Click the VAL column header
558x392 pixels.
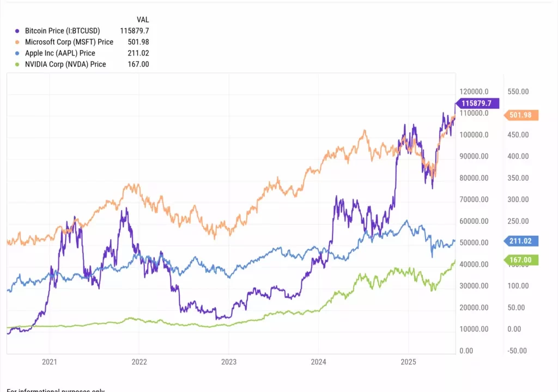(143, 20)
